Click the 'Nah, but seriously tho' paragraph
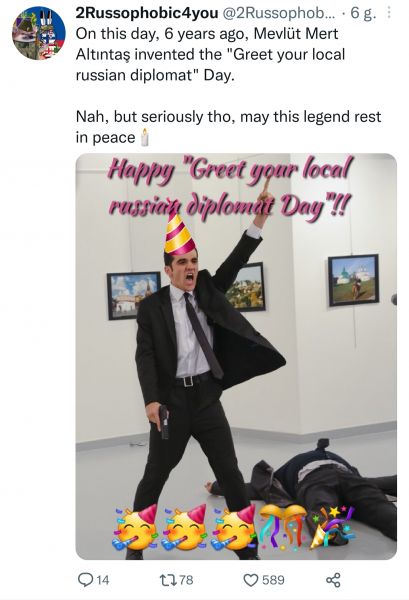409x600 pixels. (228, 127)
